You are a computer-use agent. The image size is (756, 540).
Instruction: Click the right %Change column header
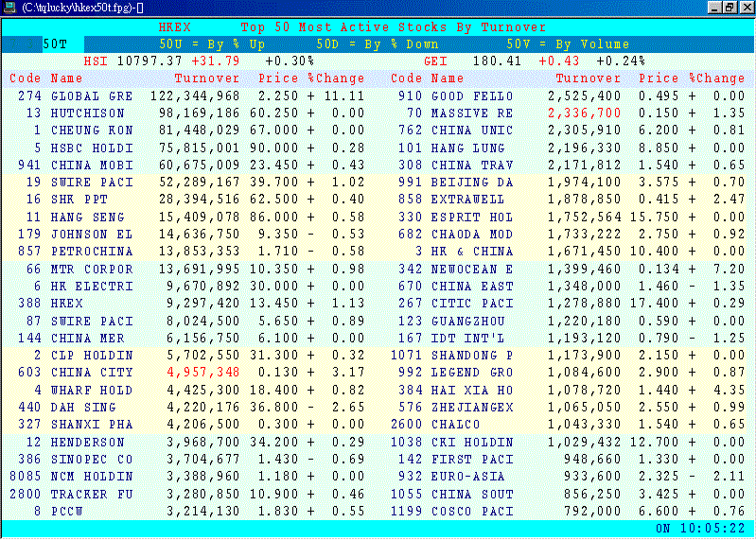[717, 78]
